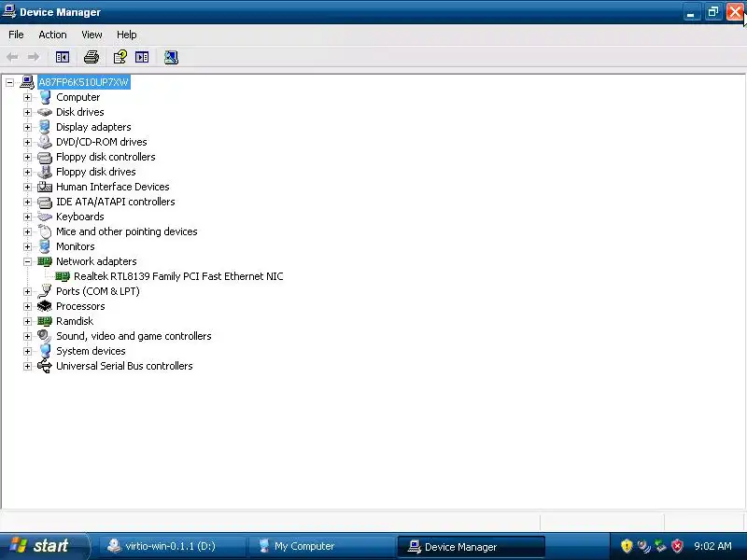Select the 'System devices' label
747x560 pixels.
pos(91,351)
